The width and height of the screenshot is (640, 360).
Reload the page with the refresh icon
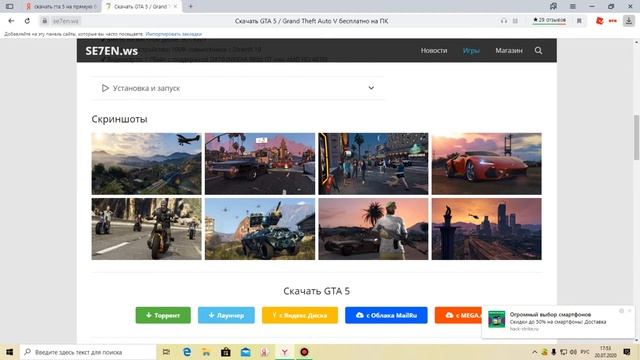point(27,21)
